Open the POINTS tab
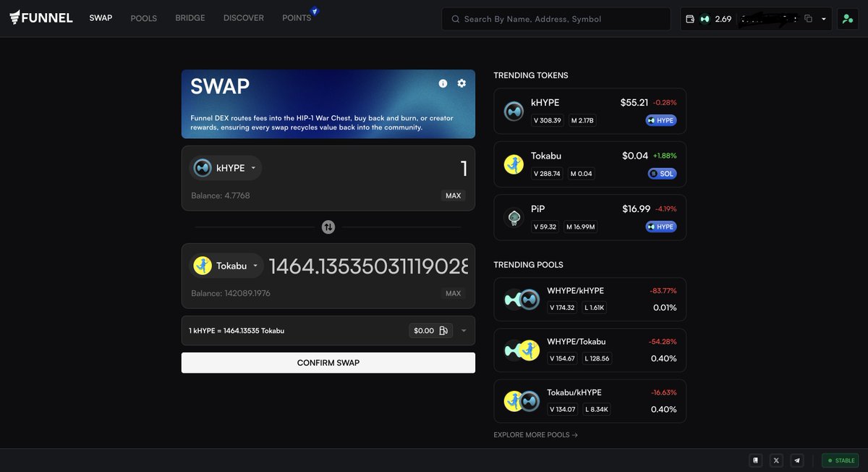Viewport: 868px width, 472px height. 297,18
